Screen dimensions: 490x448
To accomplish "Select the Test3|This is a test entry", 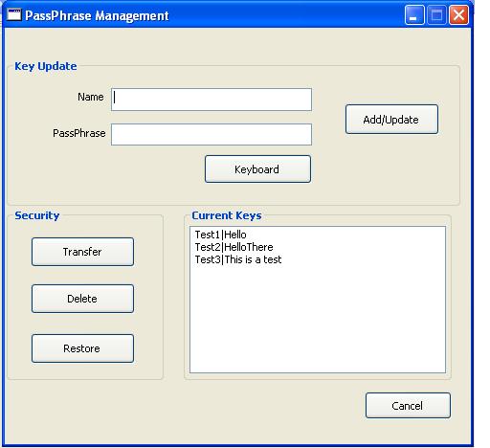I will [x=238, y=259].
